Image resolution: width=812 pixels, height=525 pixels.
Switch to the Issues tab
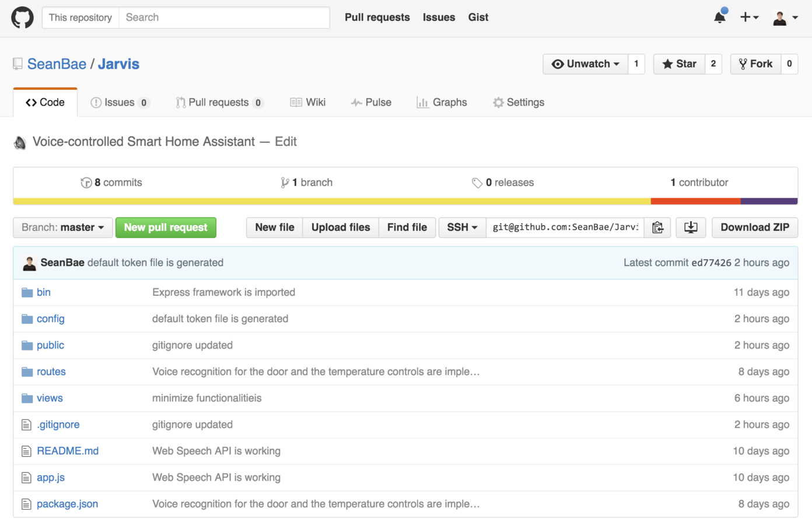pyautogui.click(x=120, y=103)
